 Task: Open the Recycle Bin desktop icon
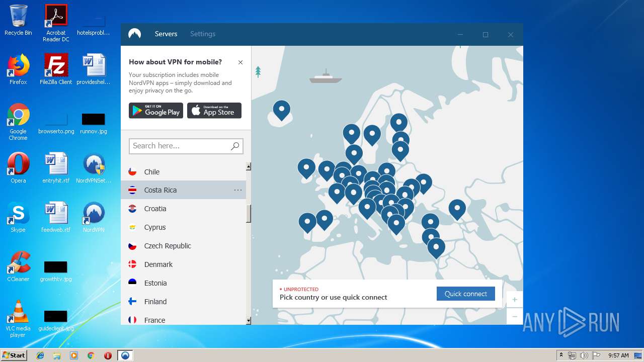pos(18,20)
